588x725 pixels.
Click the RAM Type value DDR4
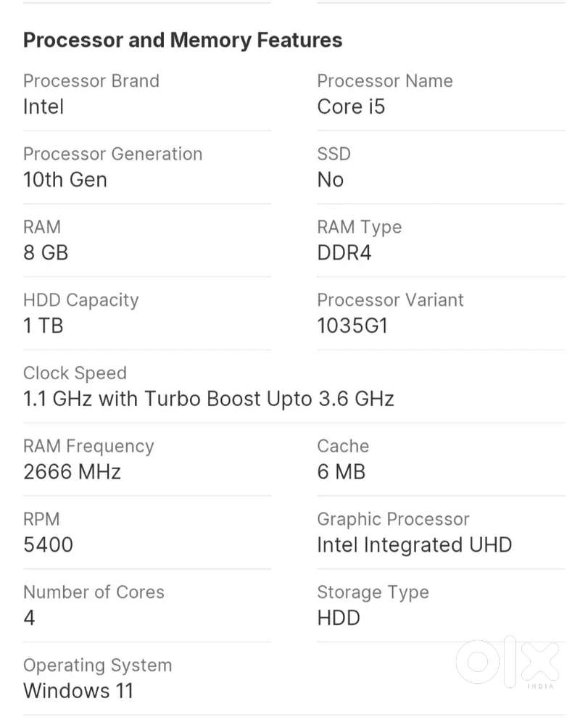click(344, 254)
